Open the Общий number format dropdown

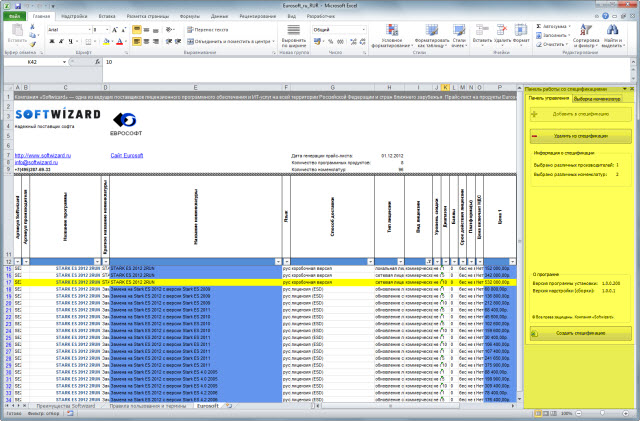click(363, 30)
